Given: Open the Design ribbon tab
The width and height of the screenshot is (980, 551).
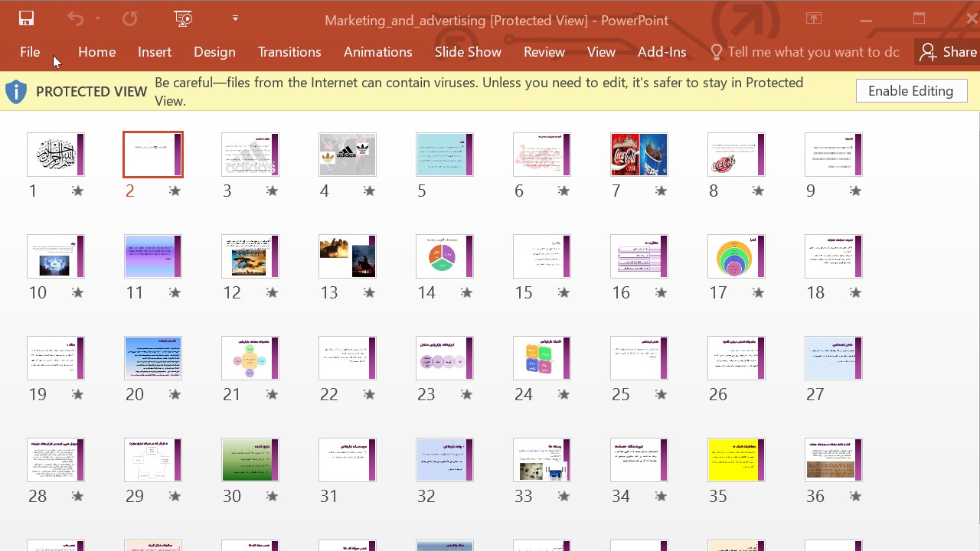Looking at the screenshot, I should tap(214, 52).
